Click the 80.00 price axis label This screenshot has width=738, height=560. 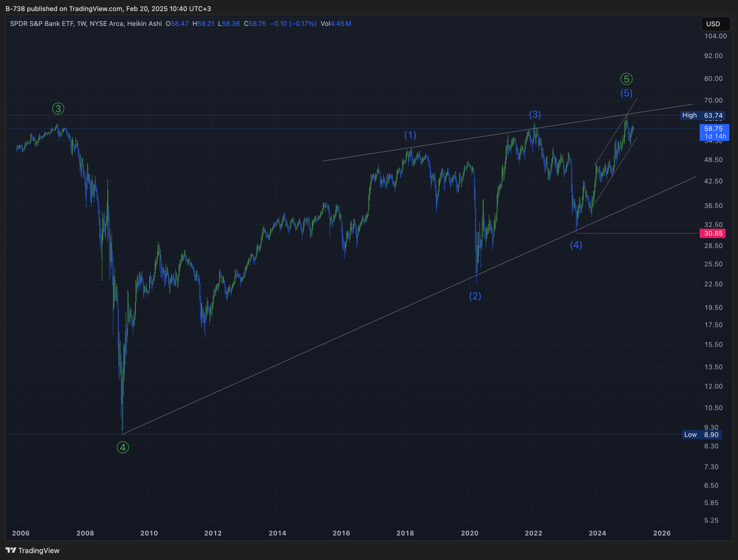click(x=713, y=78)
